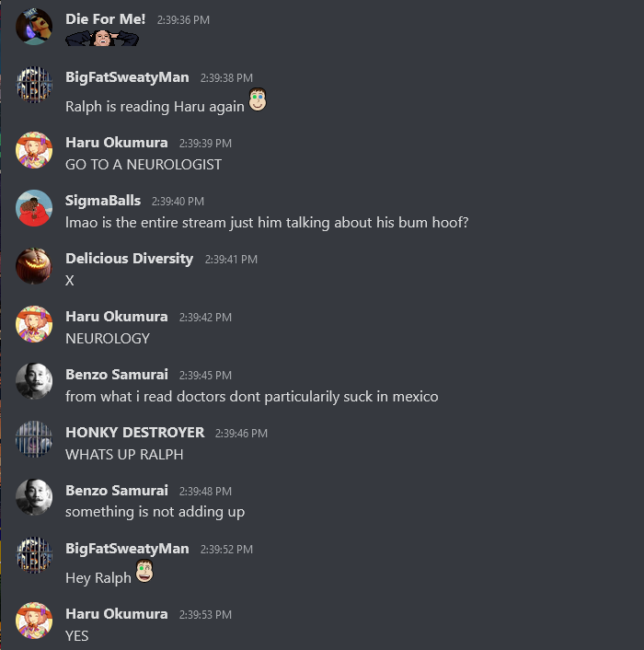The width and height of the screenshot is (644, 650).
Task: Click HONKY DESTROYER's avatar image
Action: tap(34, 439)
